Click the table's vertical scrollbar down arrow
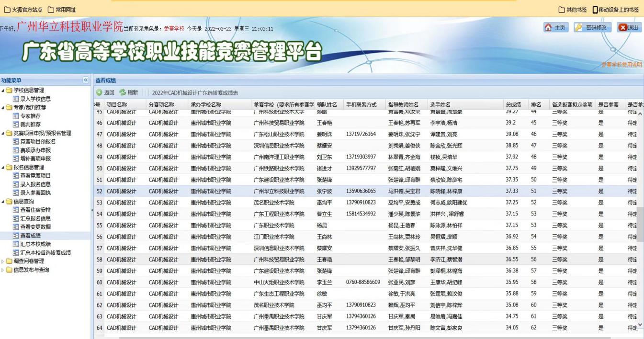This screenshot has width=644, height=339. coord(640,325)
